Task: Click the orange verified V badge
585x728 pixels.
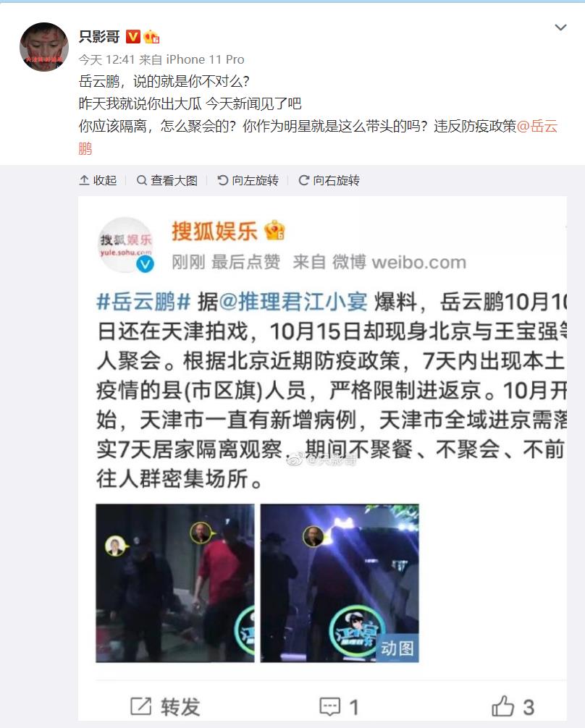Action: [133, 36]
